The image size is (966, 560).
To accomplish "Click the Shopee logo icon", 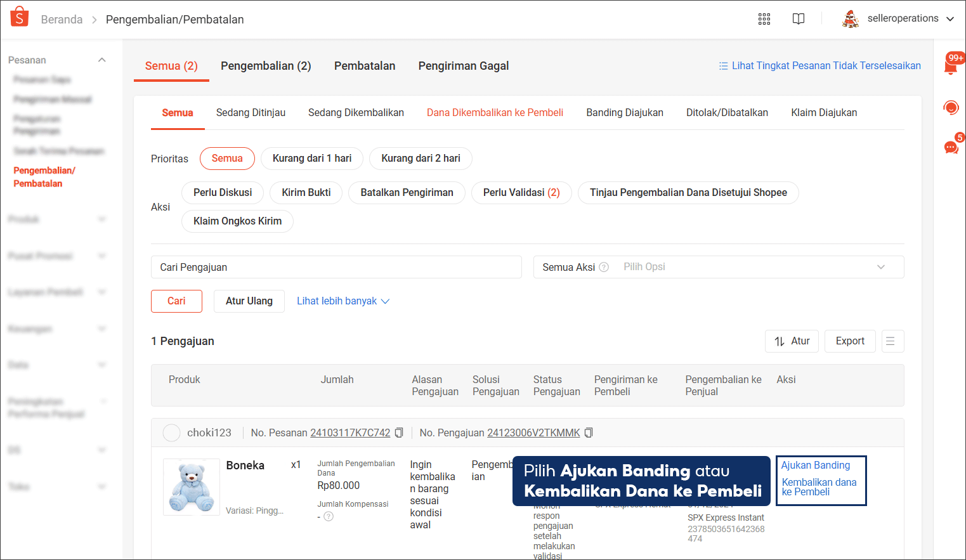I will click(x=20, y=17).
